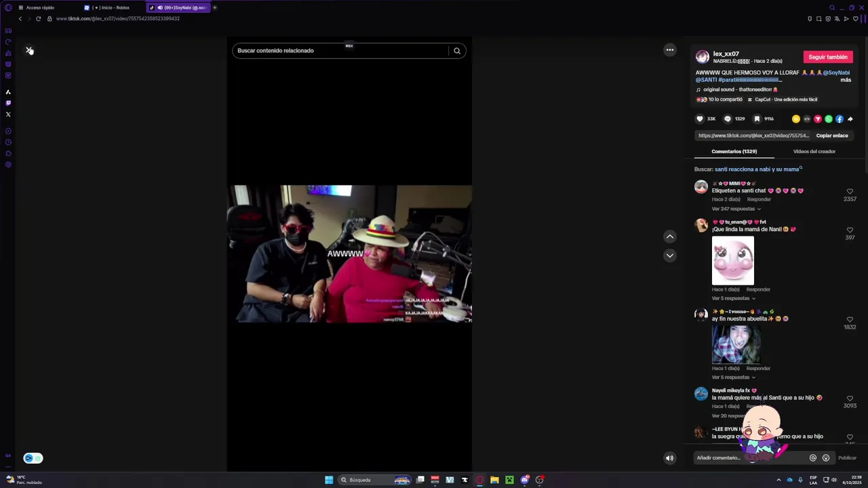The width and height of the screenshot is (868, 488).
Task: Open File Explorer from the taskbar
Action: 494,480
